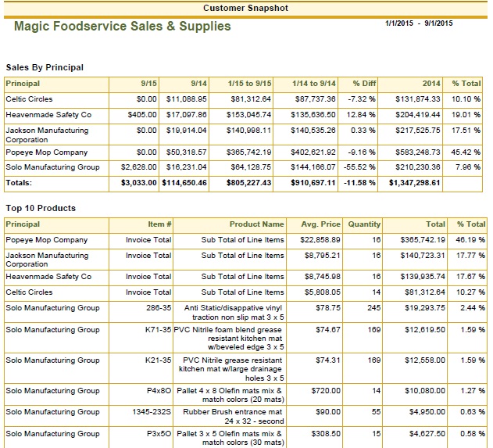Select the '1/15 to 9/15' column header
This screenshot has width=493, height=448.
250,84
